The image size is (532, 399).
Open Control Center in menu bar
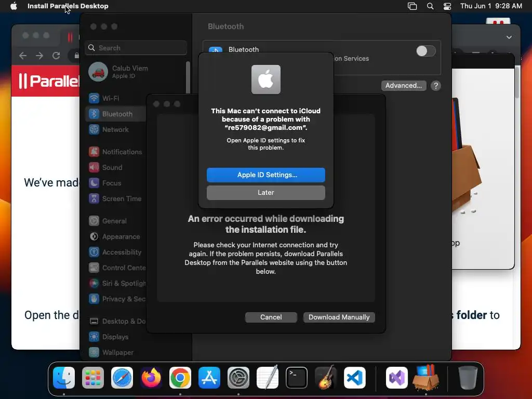(x=447, y=6)
